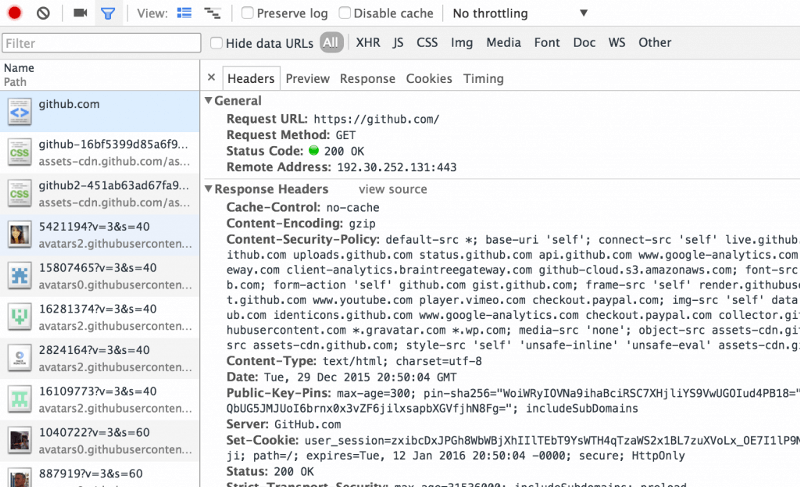Switch to small request rows view
Screen dimensions: 800x487
212,13
